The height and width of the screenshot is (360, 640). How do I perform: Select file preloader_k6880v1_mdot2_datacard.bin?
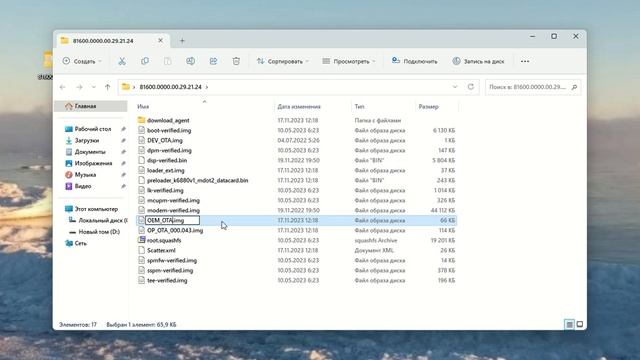(198, 180)
